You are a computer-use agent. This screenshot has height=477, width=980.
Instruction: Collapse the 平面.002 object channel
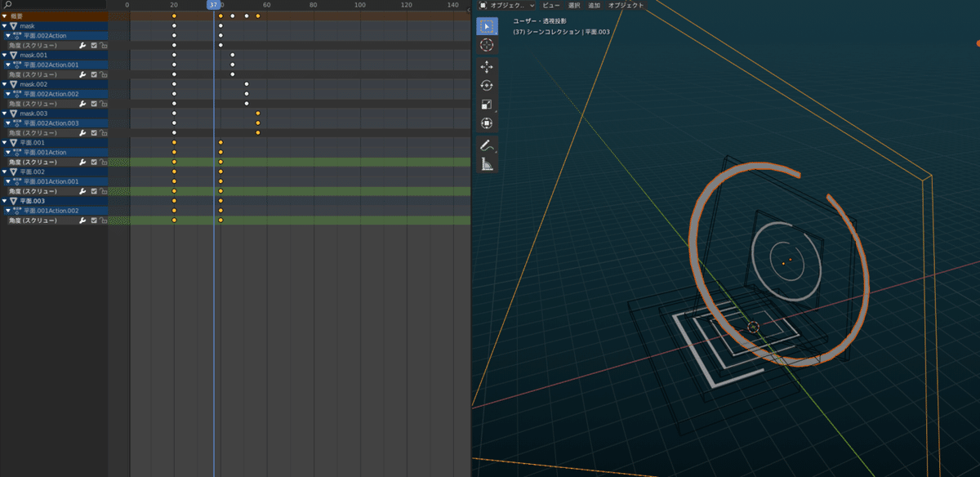(5, 172)
